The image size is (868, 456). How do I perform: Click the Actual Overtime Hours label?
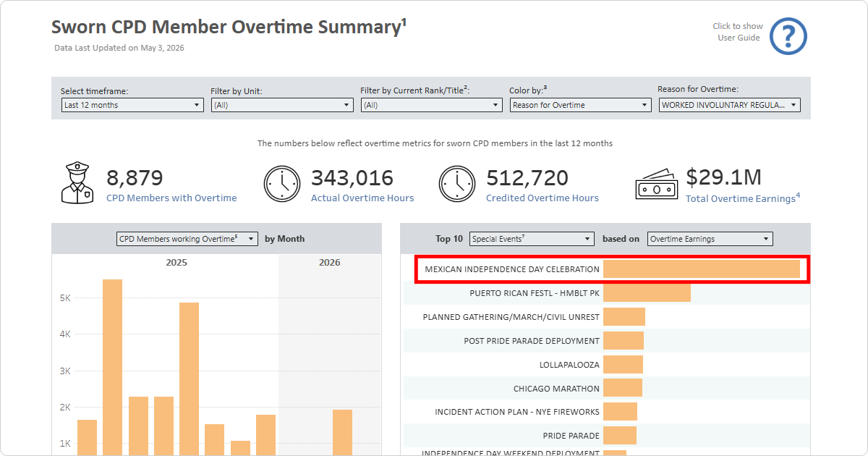[362, 198]
